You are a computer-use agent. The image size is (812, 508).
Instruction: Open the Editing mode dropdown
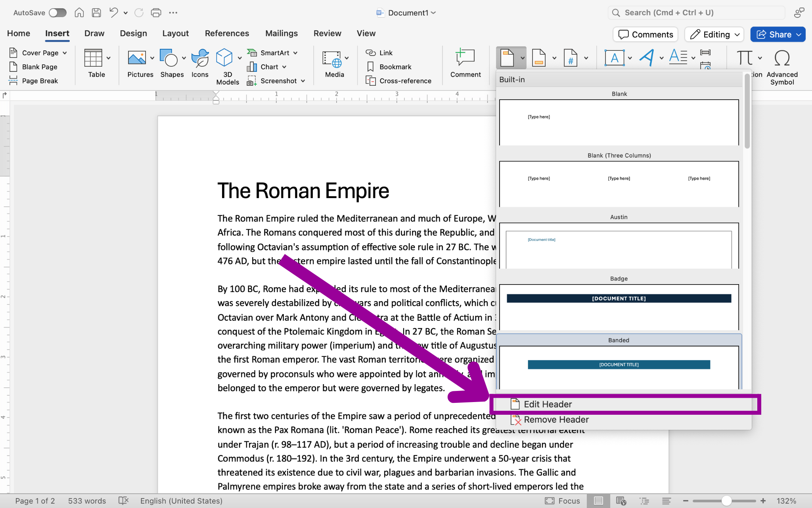(x=714, y=35)
